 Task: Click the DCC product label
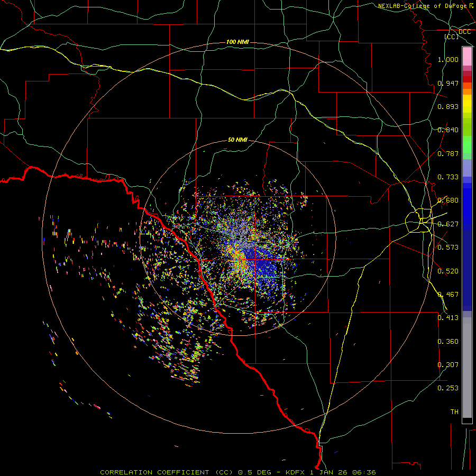tap(464, 32)
